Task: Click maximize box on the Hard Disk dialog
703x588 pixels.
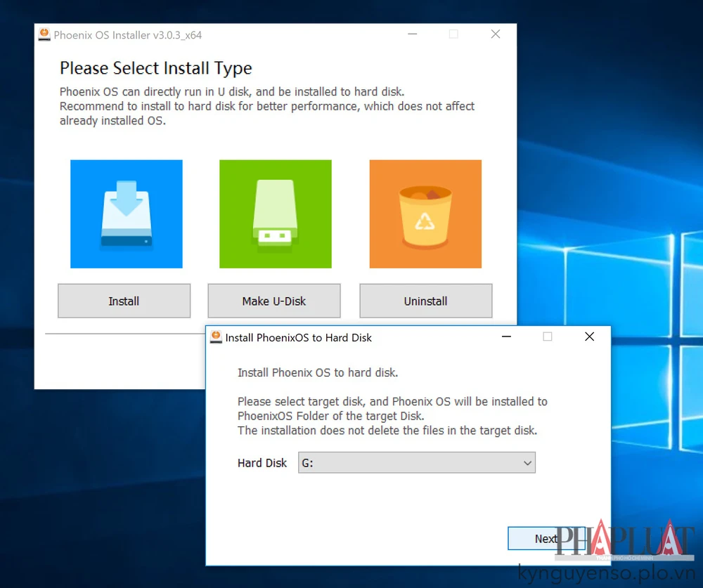Action: [x=548, y=337]
